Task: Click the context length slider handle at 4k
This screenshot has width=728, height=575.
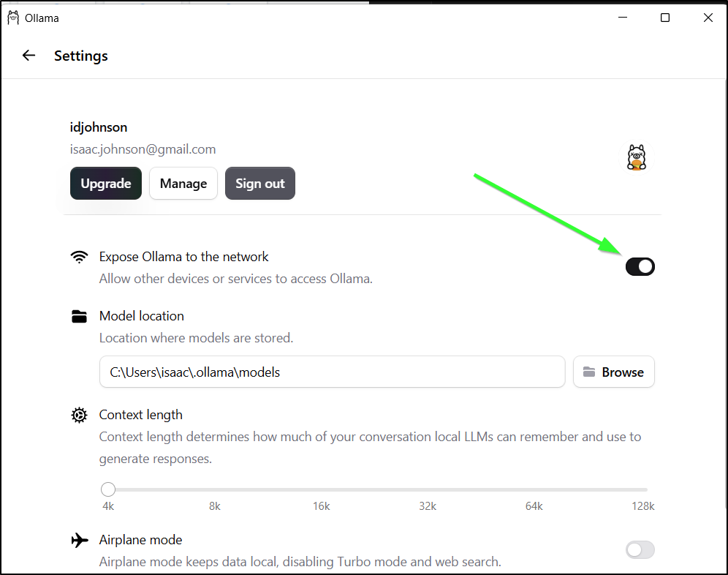Action: tap(108, 489)
